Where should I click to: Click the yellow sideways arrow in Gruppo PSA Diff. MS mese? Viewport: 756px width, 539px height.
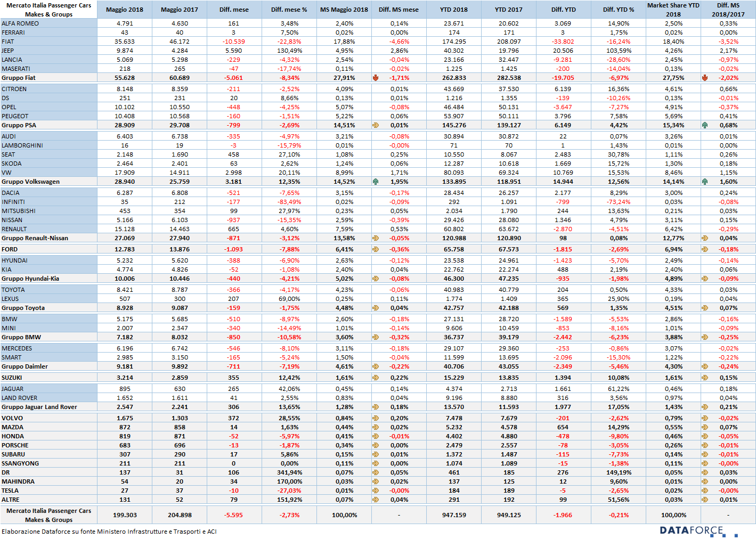point(376,125)
